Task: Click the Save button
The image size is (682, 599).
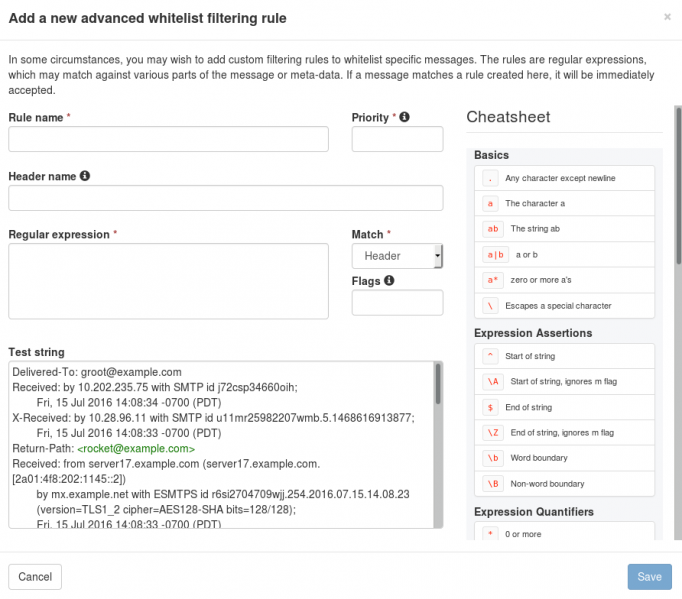Action: tap(649, 577)
